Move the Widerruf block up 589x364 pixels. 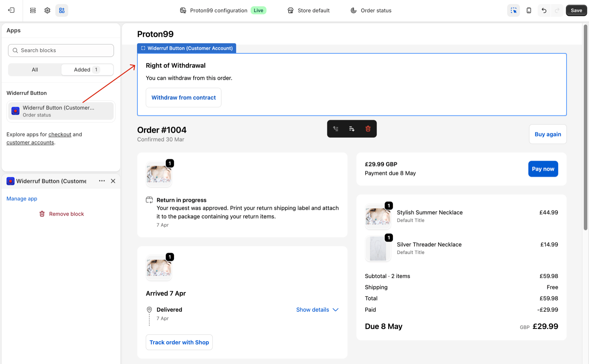335,129
